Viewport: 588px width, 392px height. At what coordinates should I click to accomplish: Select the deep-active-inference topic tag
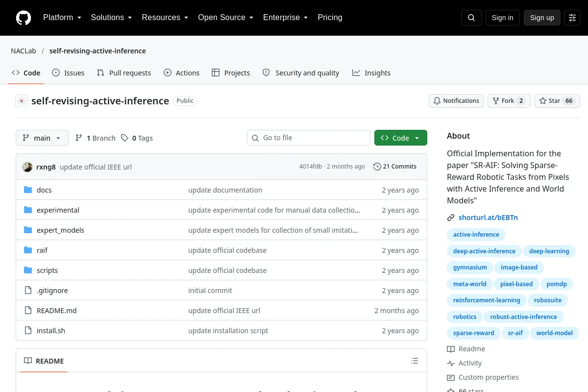[x=484, y=251]
